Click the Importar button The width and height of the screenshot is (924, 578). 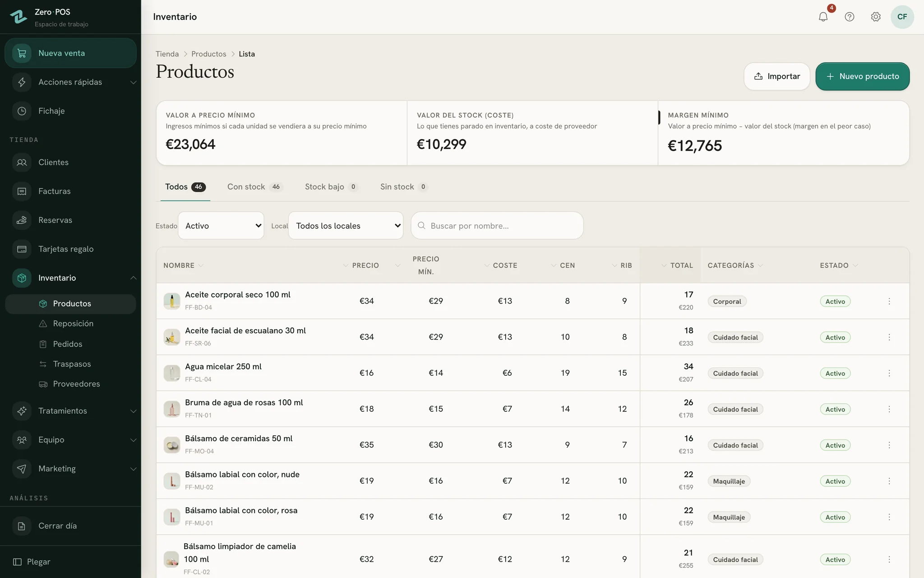pos(777,76)
